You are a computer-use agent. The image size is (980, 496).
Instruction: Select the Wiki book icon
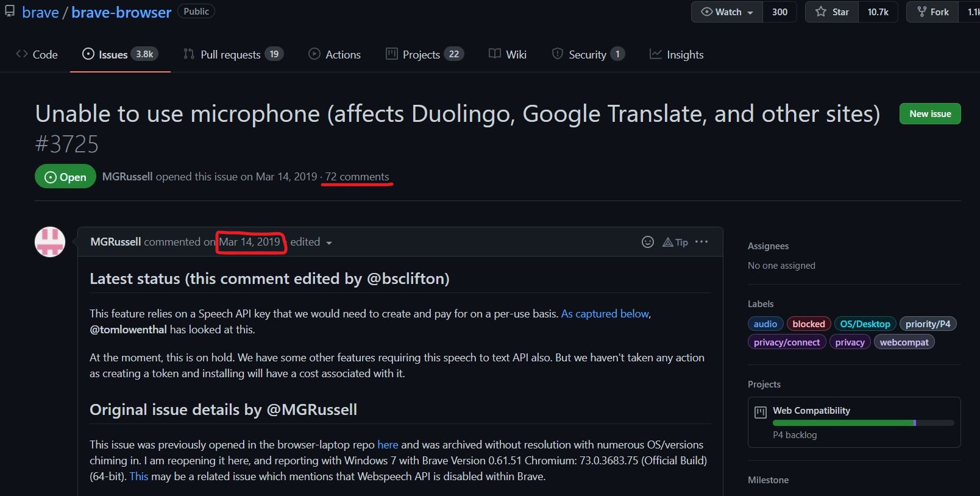pyautogui.click(x=494, y=54)
